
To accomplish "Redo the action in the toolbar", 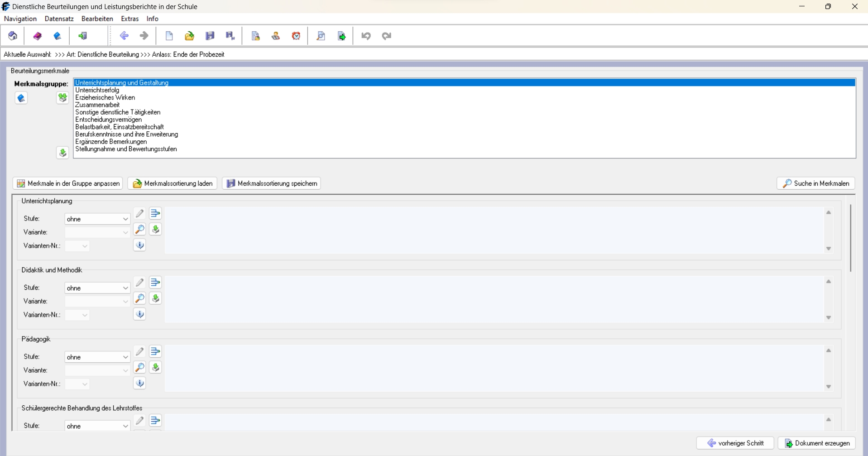I will [386, 36].
